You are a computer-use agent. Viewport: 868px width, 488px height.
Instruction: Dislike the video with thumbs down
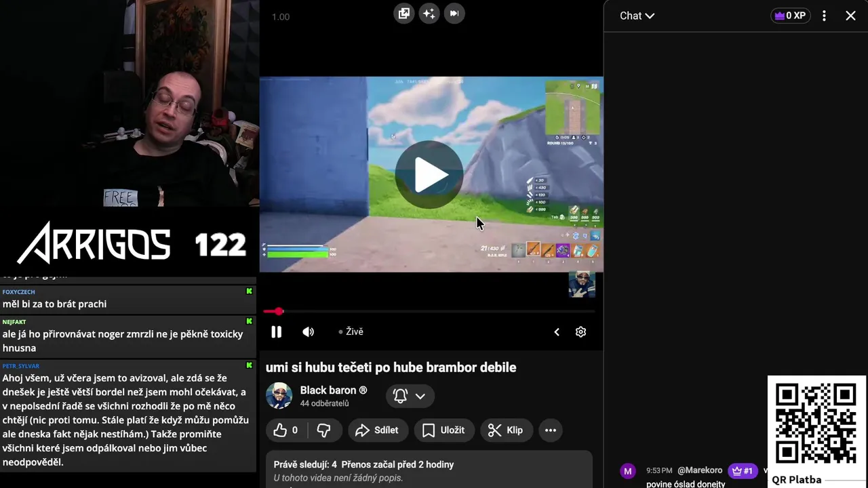click(x=323, y=430)
